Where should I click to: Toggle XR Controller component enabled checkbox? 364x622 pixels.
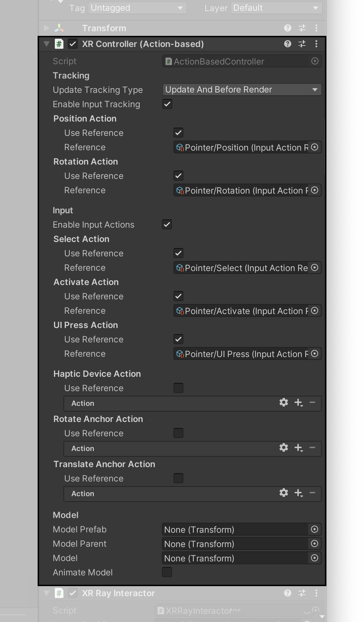coord(73,44)
